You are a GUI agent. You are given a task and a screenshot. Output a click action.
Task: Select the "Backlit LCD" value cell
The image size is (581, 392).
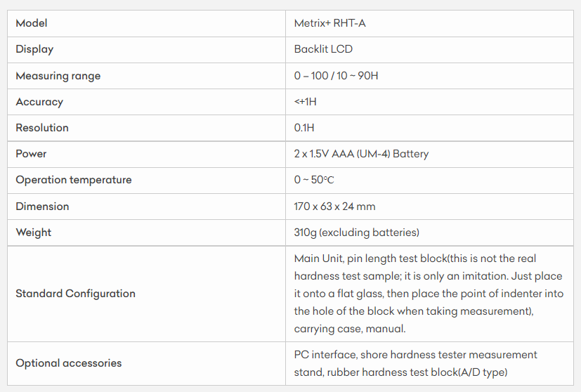[323, 49]
